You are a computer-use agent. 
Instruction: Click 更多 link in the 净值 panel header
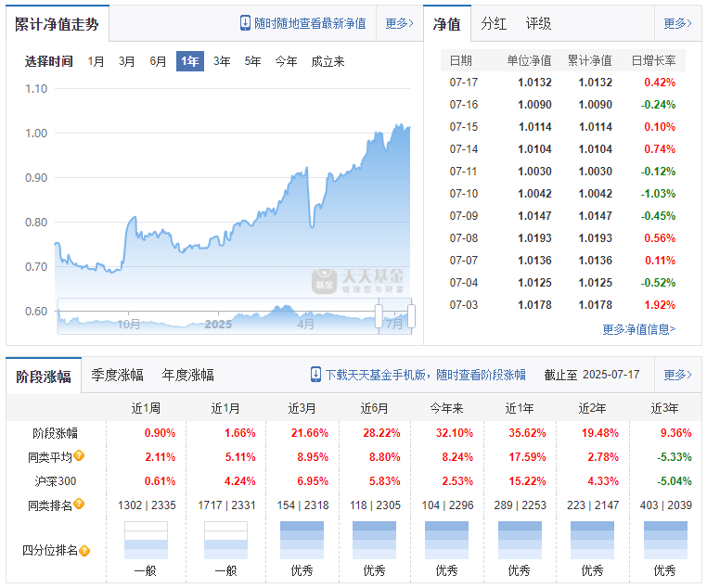tap(677, 23)
